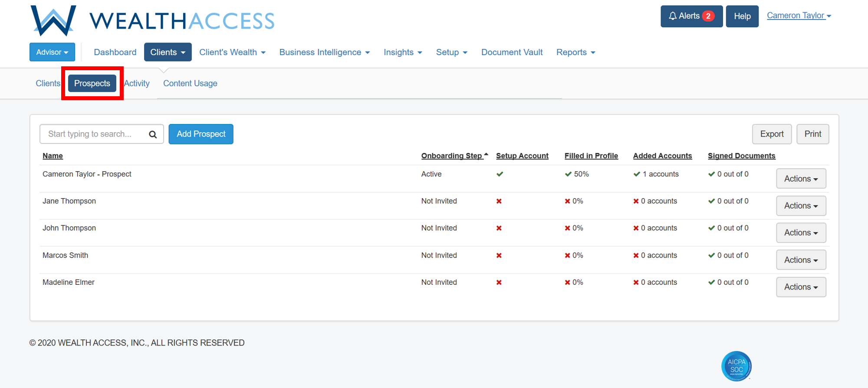Print the prospects list

[x=813, y=134]
